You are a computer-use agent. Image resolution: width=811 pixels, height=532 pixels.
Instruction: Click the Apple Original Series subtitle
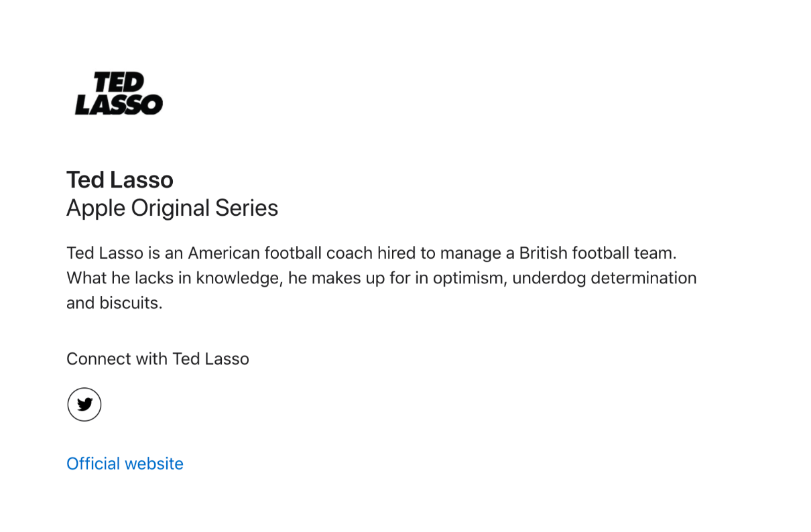click(172, 208)
